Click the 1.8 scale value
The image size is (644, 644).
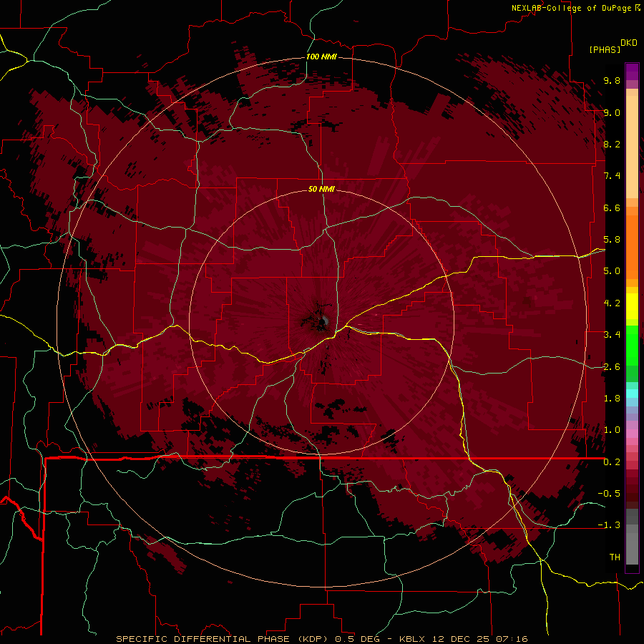click(612, 399)
